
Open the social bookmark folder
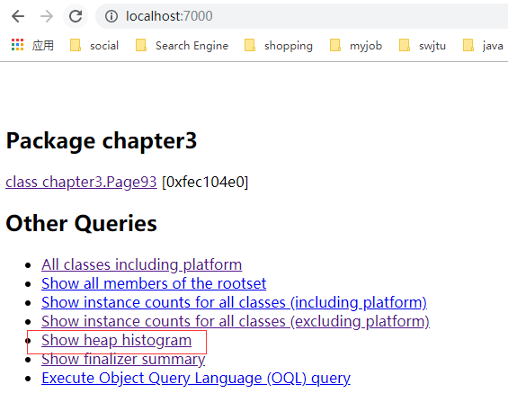[x=94, y=45]
